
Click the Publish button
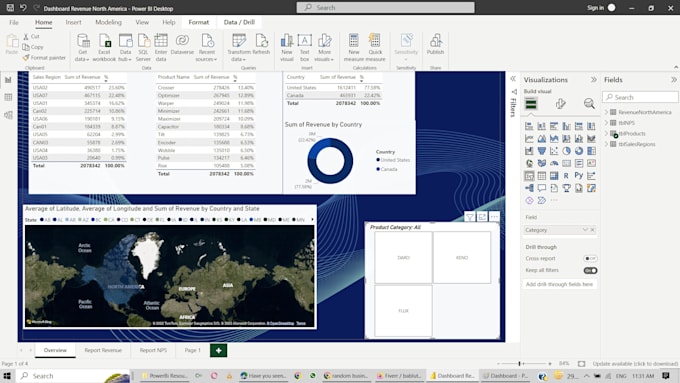click(x=435, y=45)
